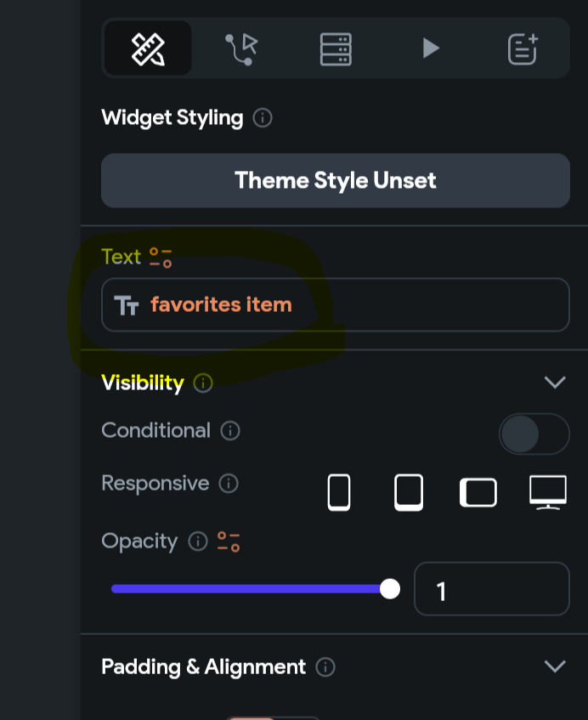
Task: Click the Opacity value input box
Action: click(x=491, y=589)
